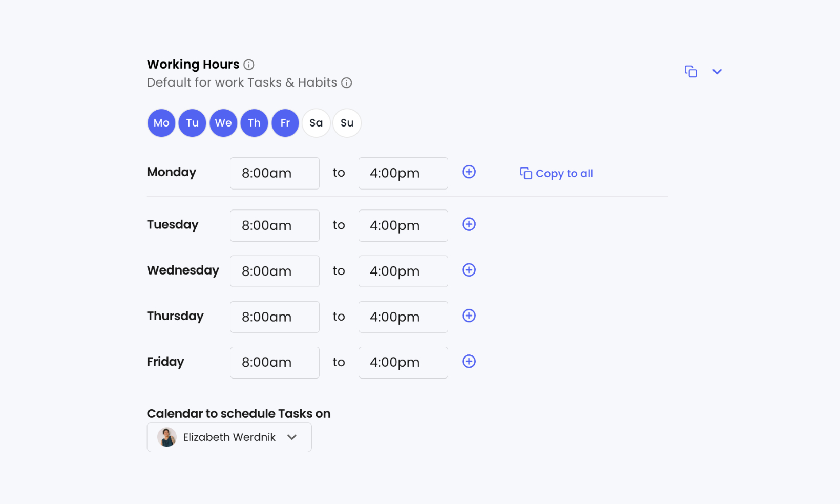This screenshot has height=504, width=840.
Task: Open Monday start time 8:00am field
Action: [x=275, y=173]
